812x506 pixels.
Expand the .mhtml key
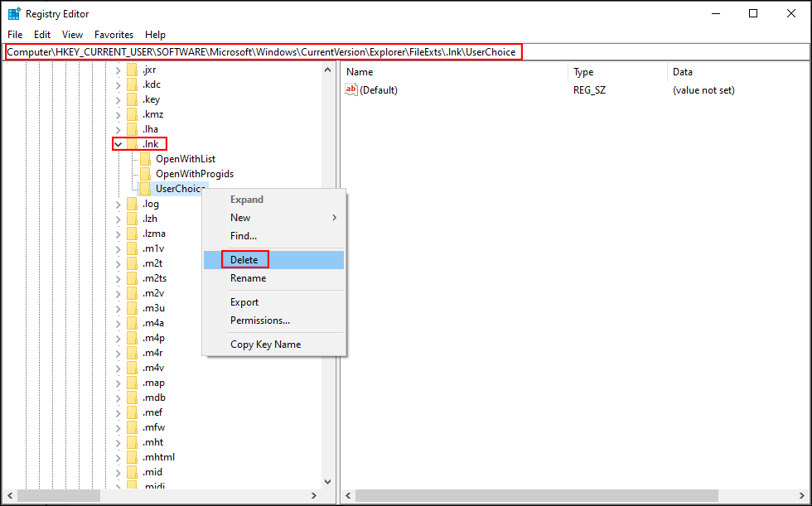pyautogui.click(x=118, y=457)
